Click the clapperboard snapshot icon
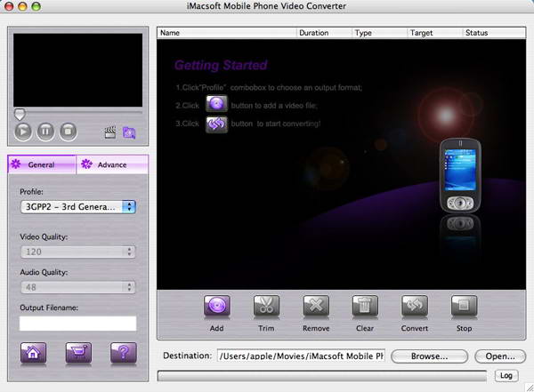534x392 pixels. (110, 132)
